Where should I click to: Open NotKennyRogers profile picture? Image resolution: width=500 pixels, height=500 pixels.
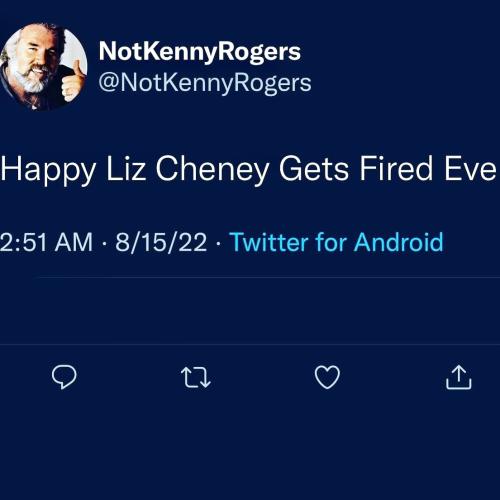pos(43,67)
